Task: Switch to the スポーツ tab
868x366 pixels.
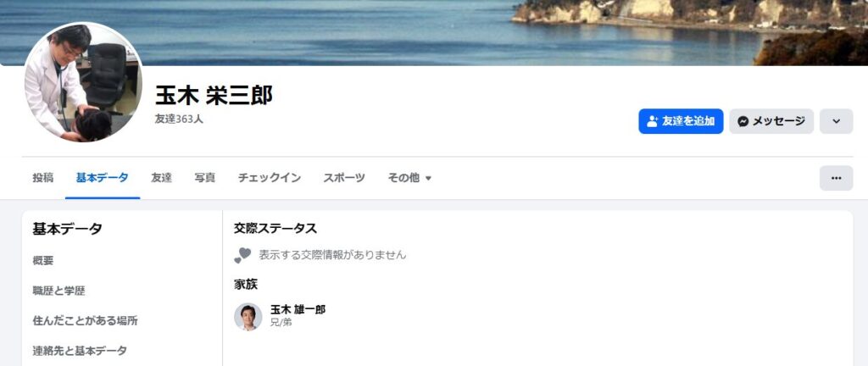Action: click(x=344, y=178)
